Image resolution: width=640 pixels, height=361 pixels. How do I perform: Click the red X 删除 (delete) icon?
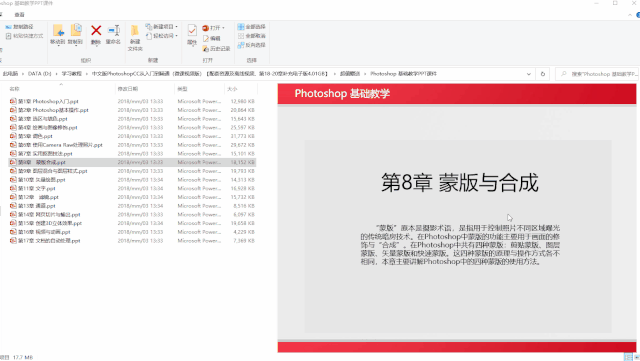[96, 31]
